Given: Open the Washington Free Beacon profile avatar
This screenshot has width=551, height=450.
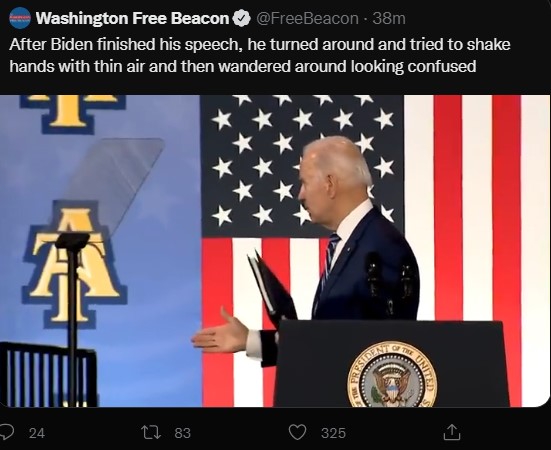Looking at the screenshot, I should pyautogui.click(x=20, y=18).
